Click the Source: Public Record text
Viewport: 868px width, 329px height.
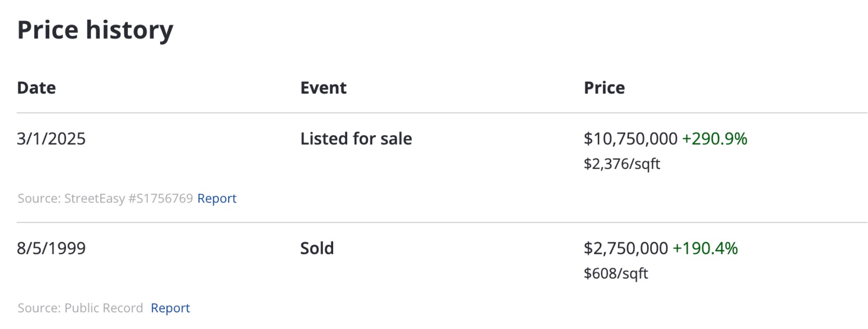(x=80, y=308)
